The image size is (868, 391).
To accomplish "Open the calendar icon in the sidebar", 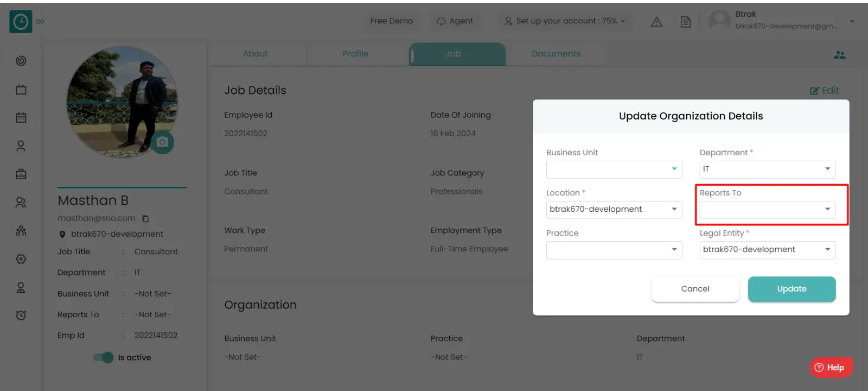I will [21, 117].
